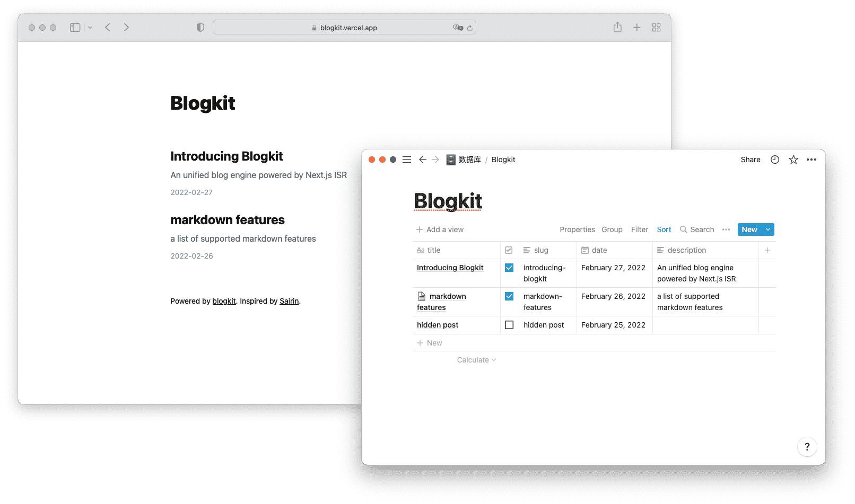Click introducing-blogkit slug cell
The width and height of the screenshot is (855, 504).
547,273
